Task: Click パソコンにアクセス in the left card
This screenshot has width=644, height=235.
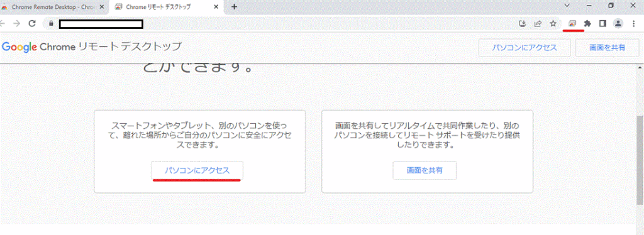Action: pyautogui.click(x=197, y=170)
